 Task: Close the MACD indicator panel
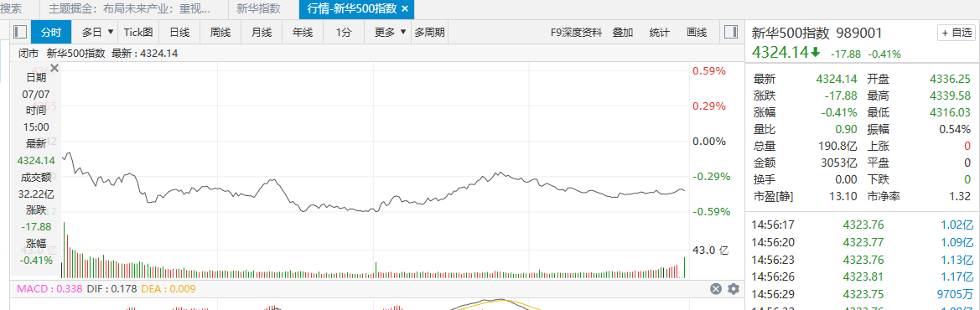716,289
